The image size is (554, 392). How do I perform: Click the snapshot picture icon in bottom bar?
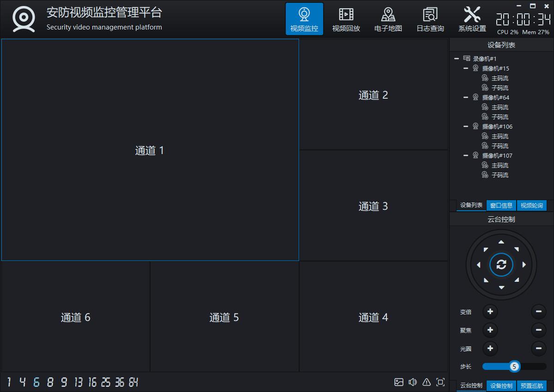(399, 382)
